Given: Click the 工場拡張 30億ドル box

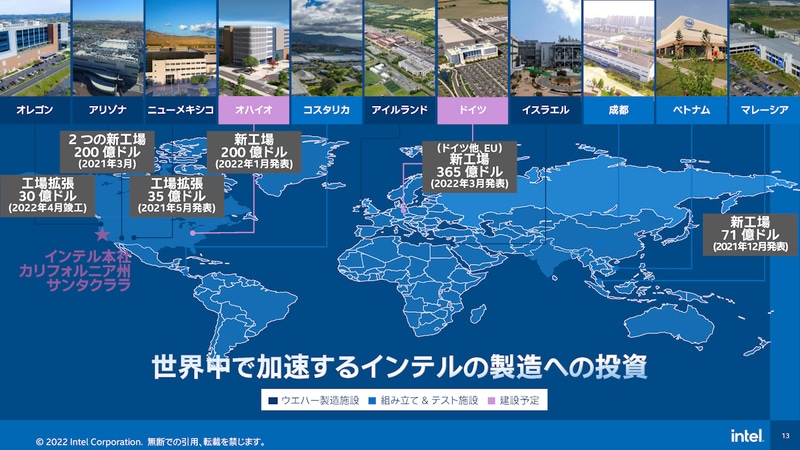Looking at the screenshot, I should pos(47,196).
